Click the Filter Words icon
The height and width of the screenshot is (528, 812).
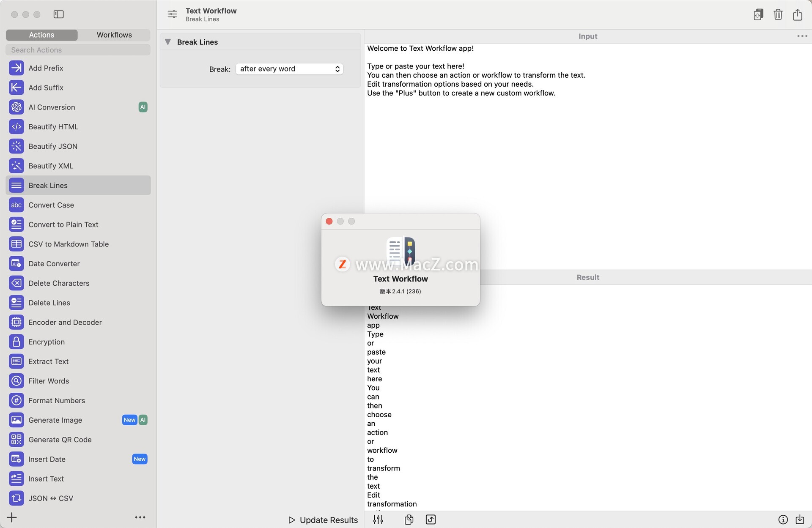(x=16, y=381)
